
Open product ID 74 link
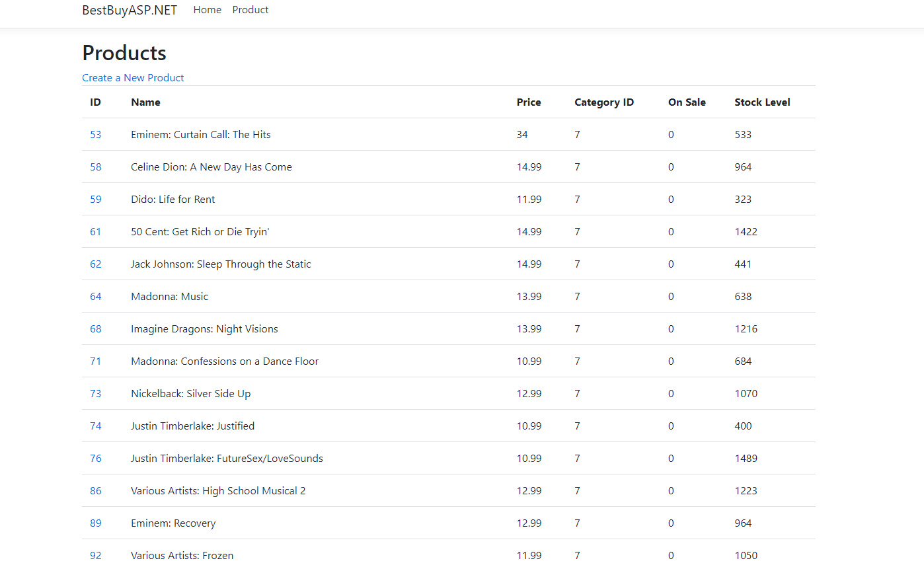[x=96, y=426]
